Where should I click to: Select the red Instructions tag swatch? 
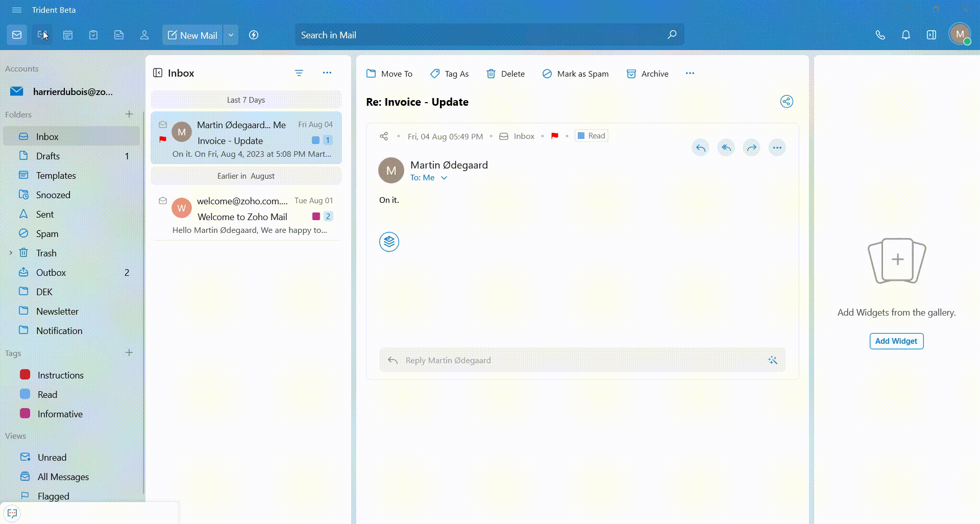25,375
